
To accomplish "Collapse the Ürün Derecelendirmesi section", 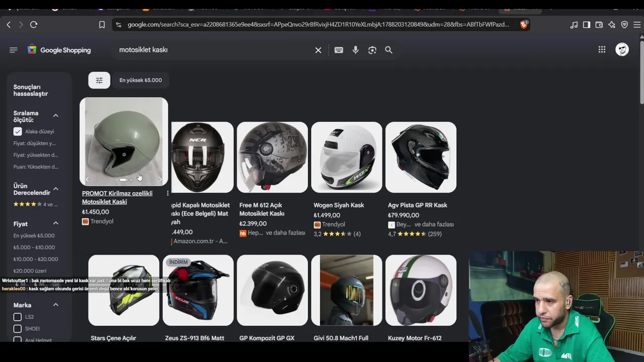I will click(56, 189).
